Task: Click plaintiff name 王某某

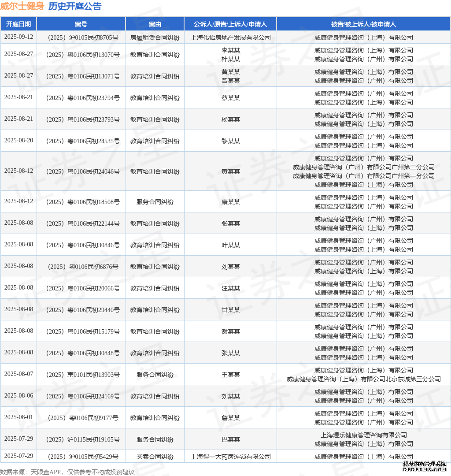Action: click(230, 375)
